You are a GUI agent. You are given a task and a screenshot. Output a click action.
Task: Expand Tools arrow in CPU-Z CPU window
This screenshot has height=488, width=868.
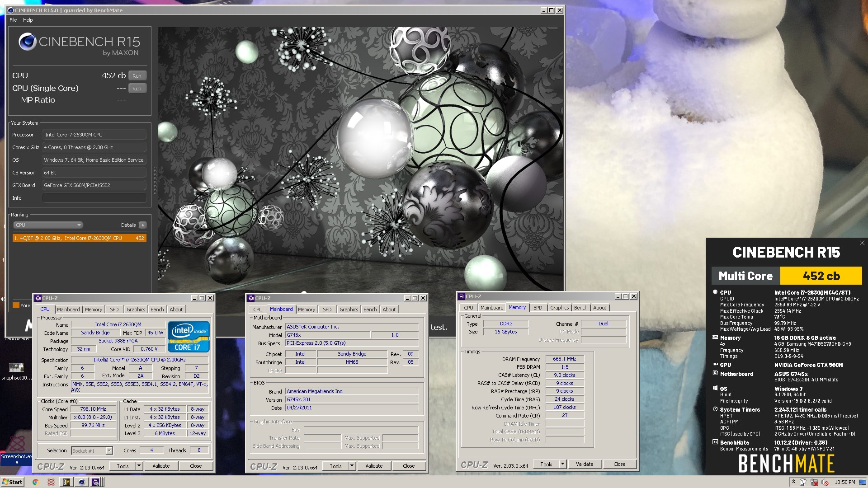point(139,466)
